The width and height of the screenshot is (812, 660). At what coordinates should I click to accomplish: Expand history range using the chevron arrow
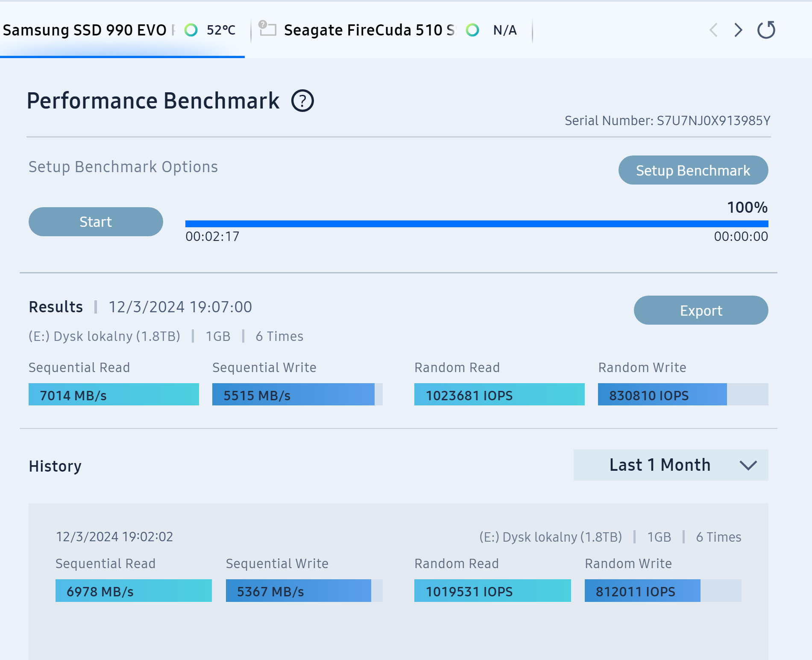coord(748,465)
